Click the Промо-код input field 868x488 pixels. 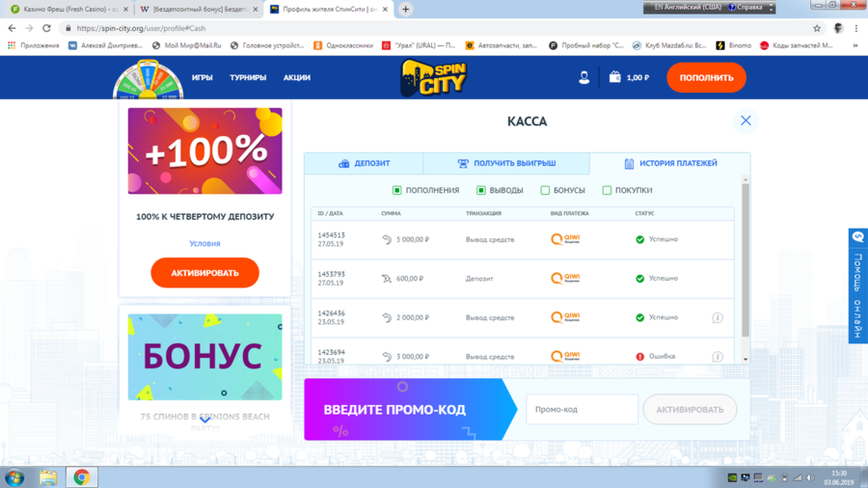(x=582, y=409)
